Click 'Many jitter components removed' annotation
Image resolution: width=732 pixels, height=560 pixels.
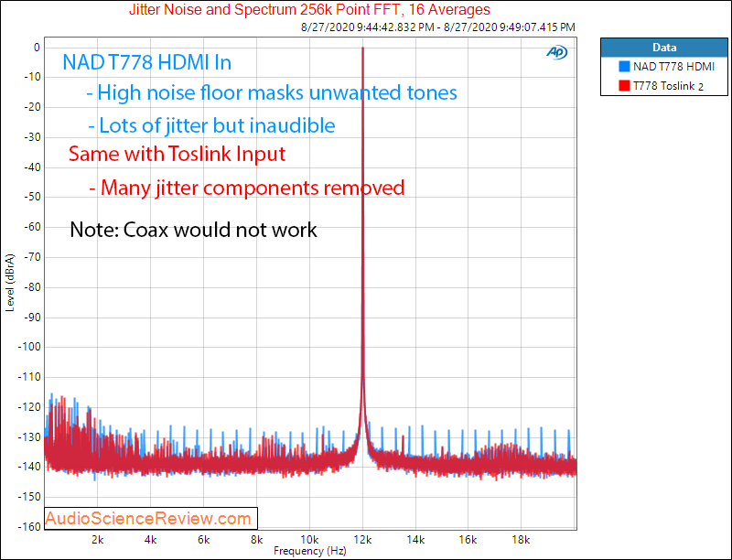point(246,188)
